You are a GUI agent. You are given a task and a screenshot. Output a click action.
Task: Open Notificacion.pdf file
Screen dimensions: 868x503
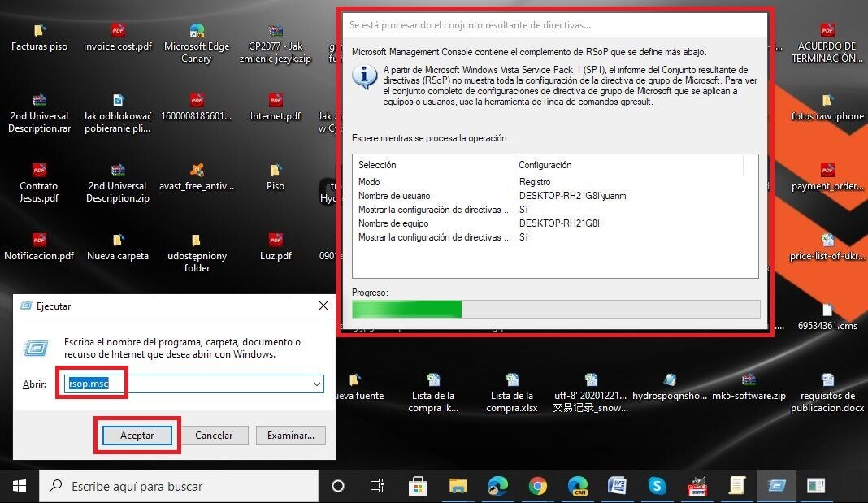[39, 247]
